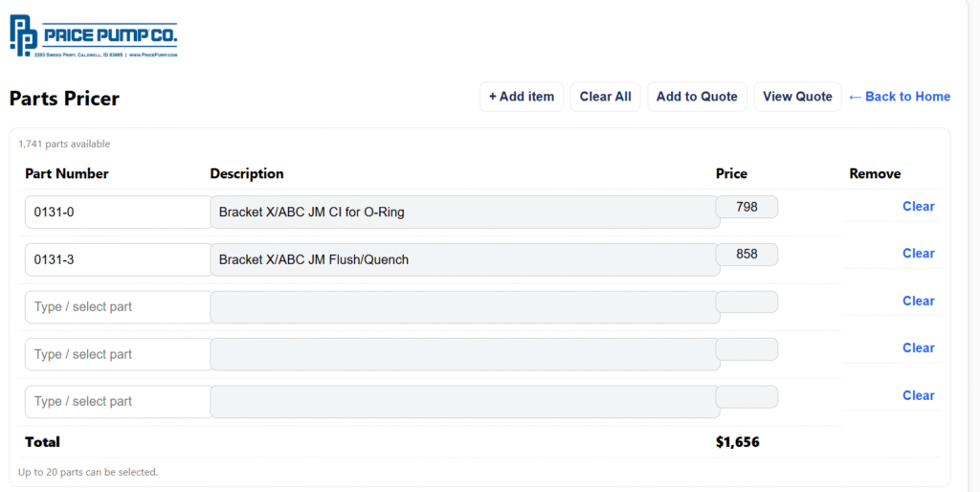980x492 pixels.
Task: Click the 798 price field
Action: pos(746,207)
